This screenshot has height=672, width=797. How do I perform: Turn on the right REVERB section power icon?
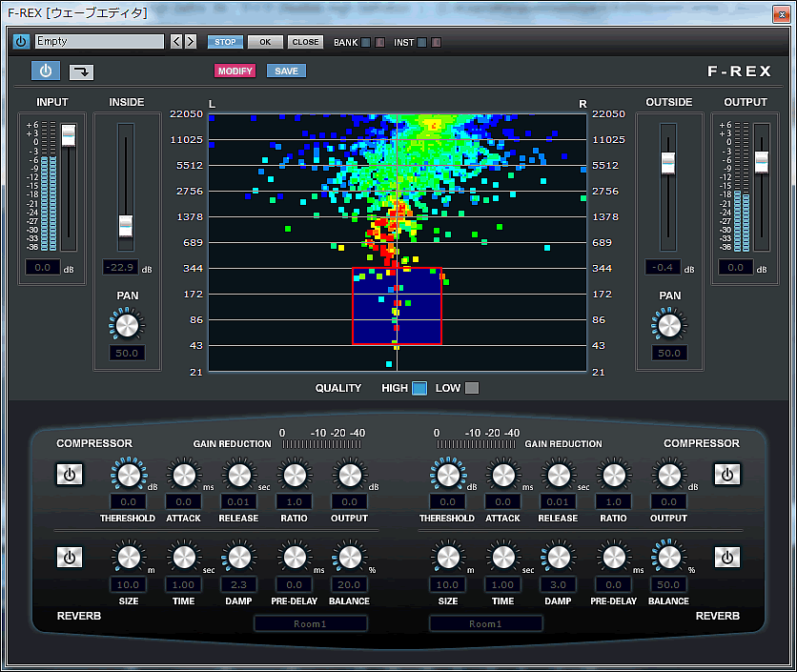point(727,557)
